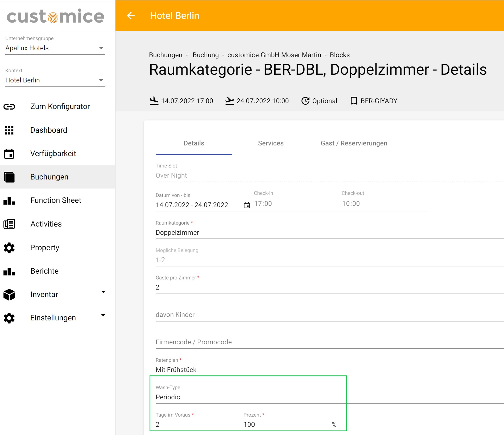
Task: Open the date range calendar picker icon
Action: (247, 205)
